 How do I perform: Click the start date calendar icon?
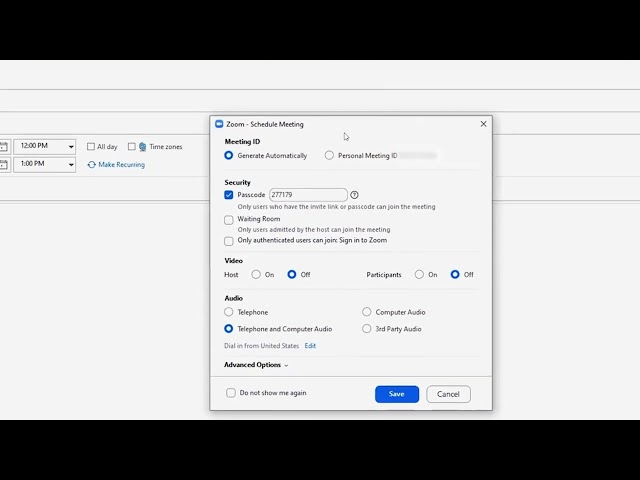click(x=4, y=147)
